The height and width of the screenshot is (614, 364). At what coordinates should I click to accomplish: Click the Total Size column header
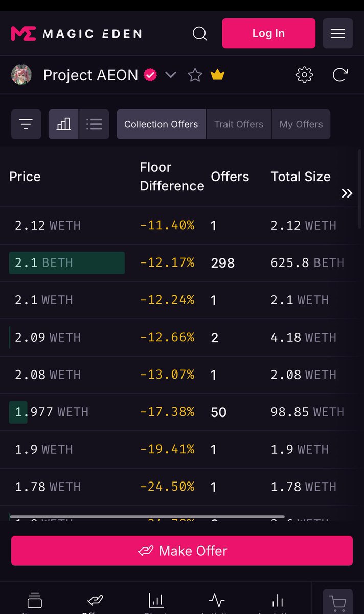[301, 177]
